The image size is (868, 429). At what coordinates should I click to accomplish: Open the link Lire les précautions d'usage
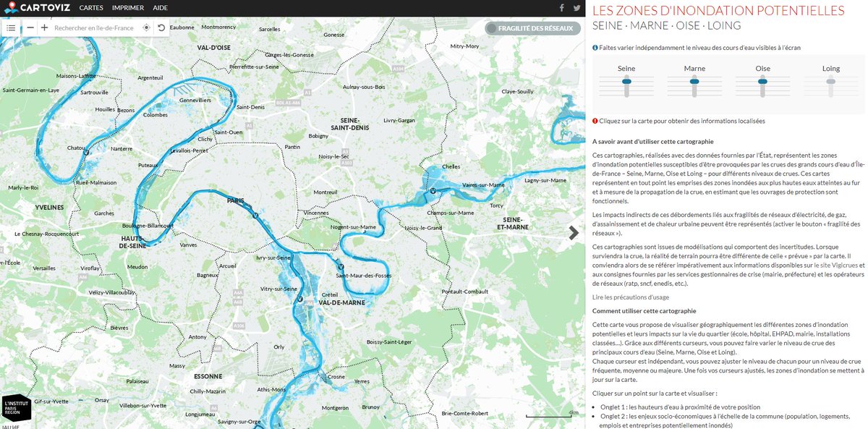[x=631, y=297]
